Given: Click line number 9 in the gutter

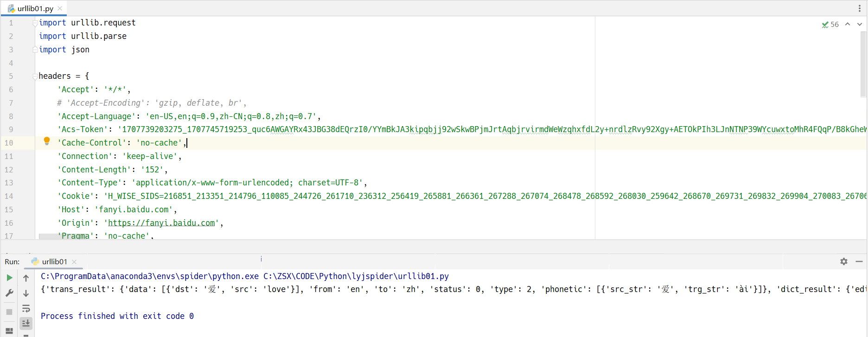Looking at the screenshot, I should tap(11, 129).
